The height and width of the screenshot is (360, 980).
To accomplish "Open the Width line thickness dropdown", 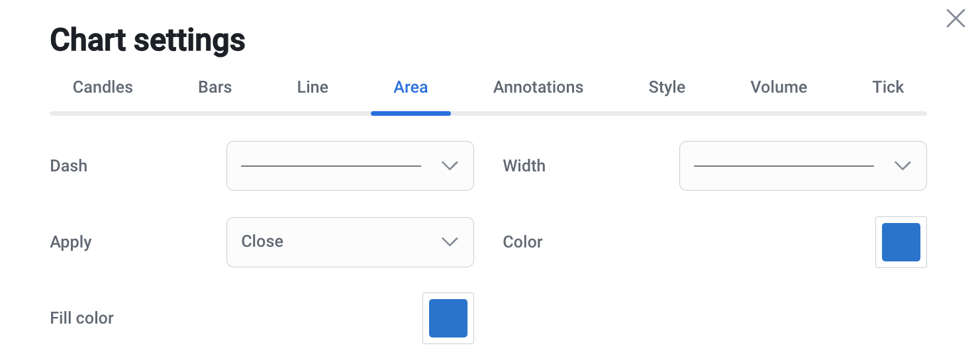I will (784, 165).
